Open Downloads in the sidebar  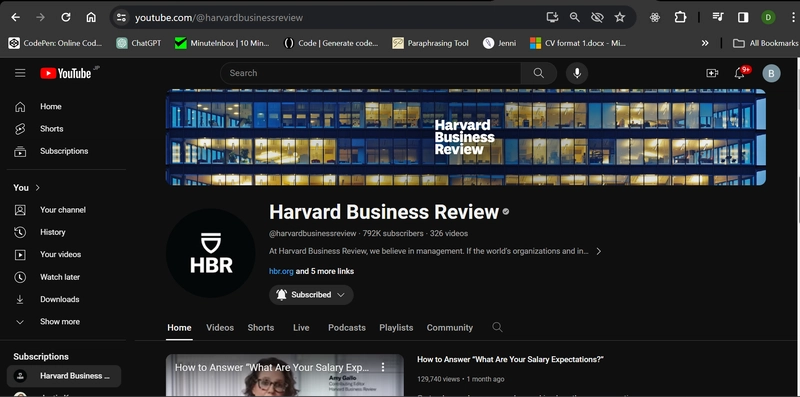click(x=64, y=299)
